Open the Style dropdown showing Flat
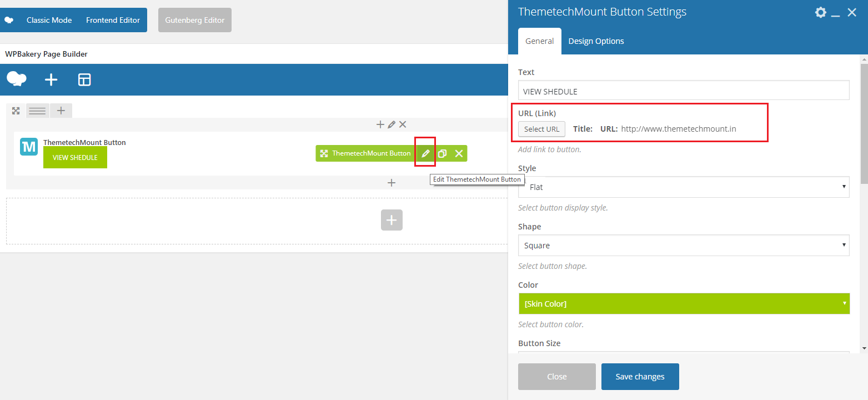This screenshot has height=400, width=868. tap(684, 187)
